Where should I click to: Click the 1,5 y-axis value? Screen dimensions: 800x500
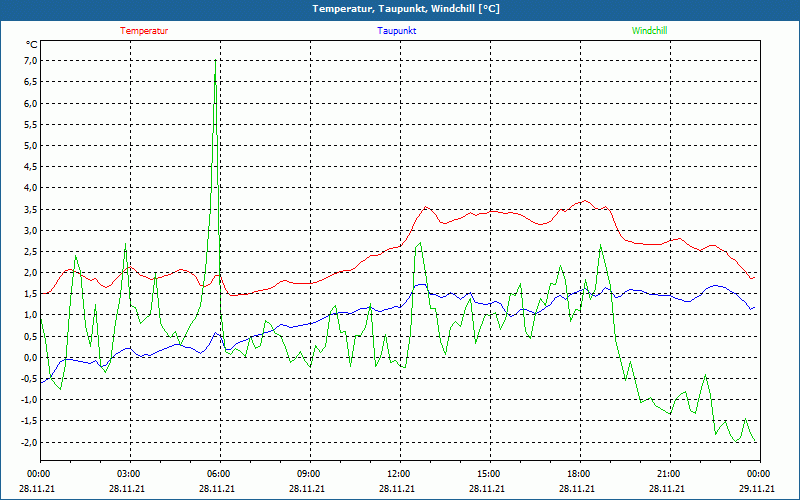coord(31,294)
